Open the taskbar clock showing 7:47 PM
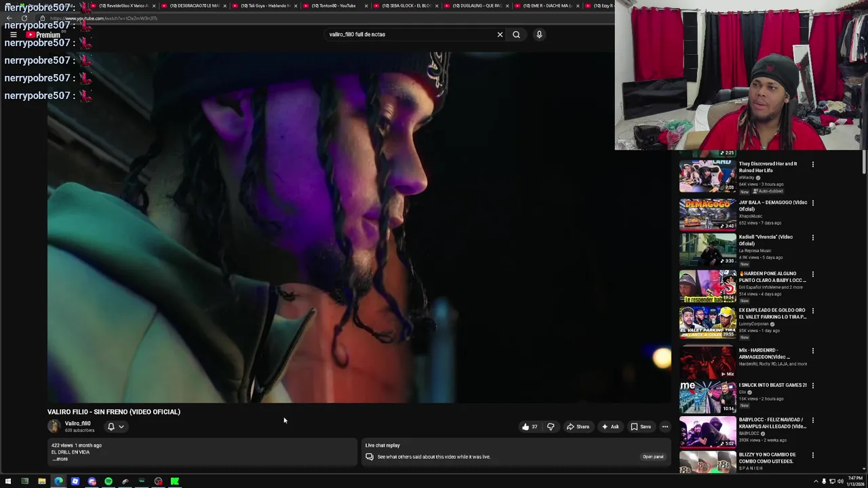Screen dimensions: 868x488 tap(854, 481)
